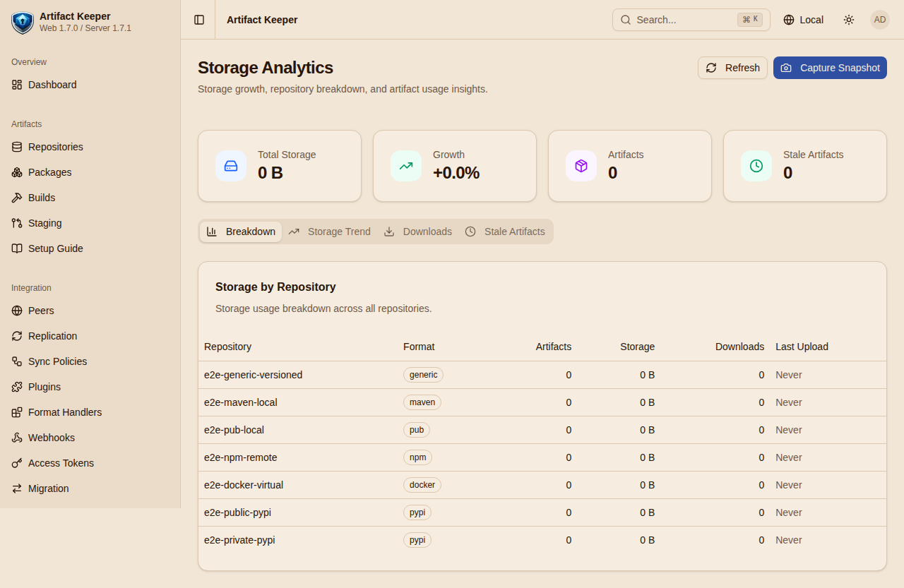Click the e2e-npm-remote repository name
The height and width of the screenshot is (588, 904).
(241, 457)
